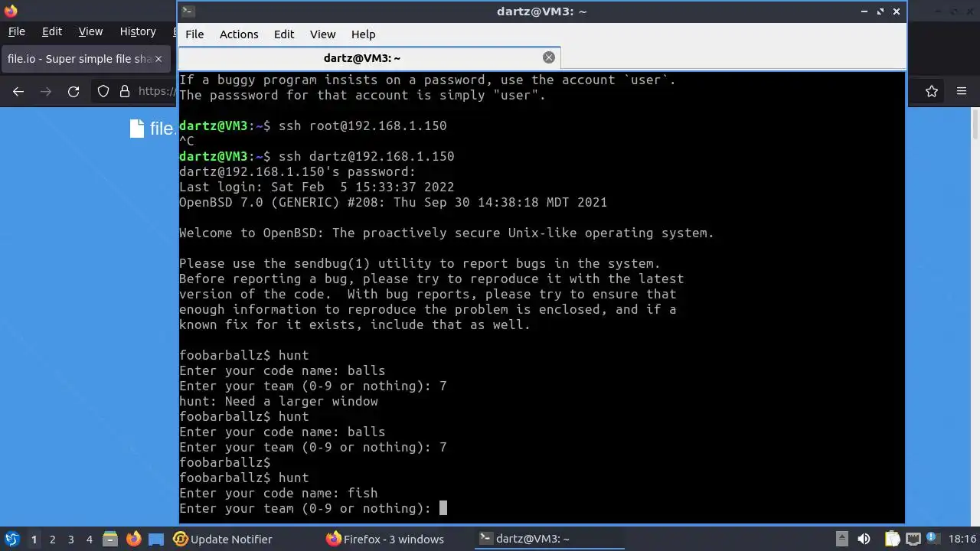This screenshot has width=980, height=551.
Task: Open the terminal's Help menu
Action: click(x=363, y=34)
